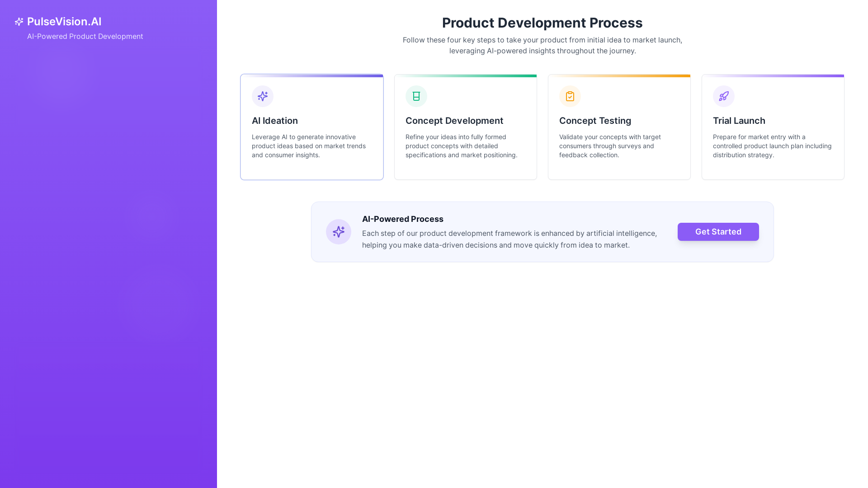Click the 'Follow these four key steps' subtitle
The image size is (868, 488).
point(542,46)
